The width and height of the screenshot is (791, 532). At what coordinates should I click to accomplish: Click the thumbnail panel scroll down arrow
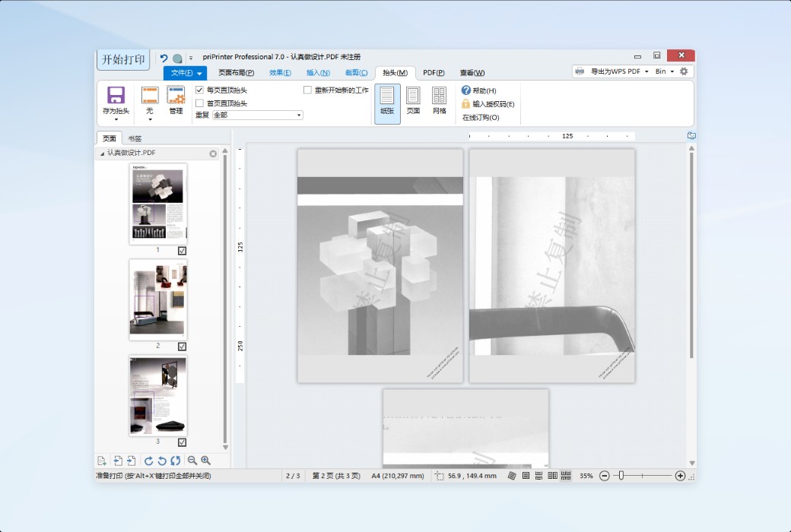[x=225, y=448]
